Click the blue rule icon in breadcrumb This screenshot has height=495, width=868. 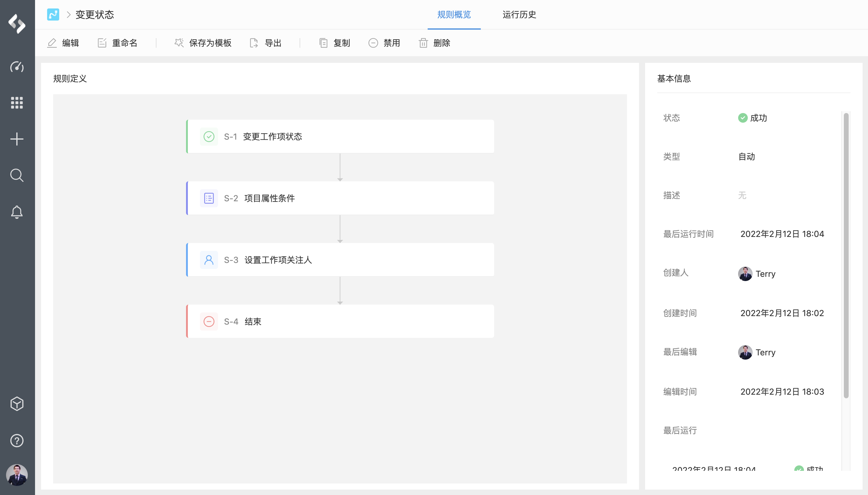(x=53, y=15)
